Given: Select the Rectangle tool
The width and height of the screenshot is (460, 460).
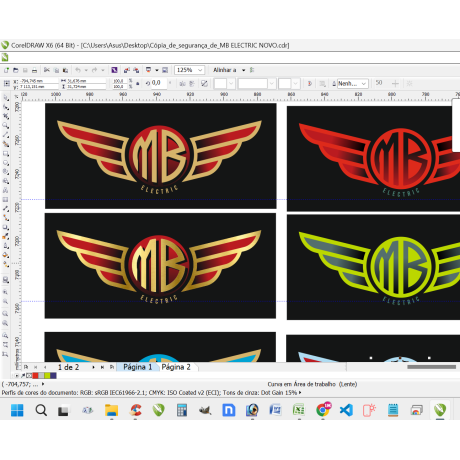Looking at the screenshot, I should coord(6,154).
